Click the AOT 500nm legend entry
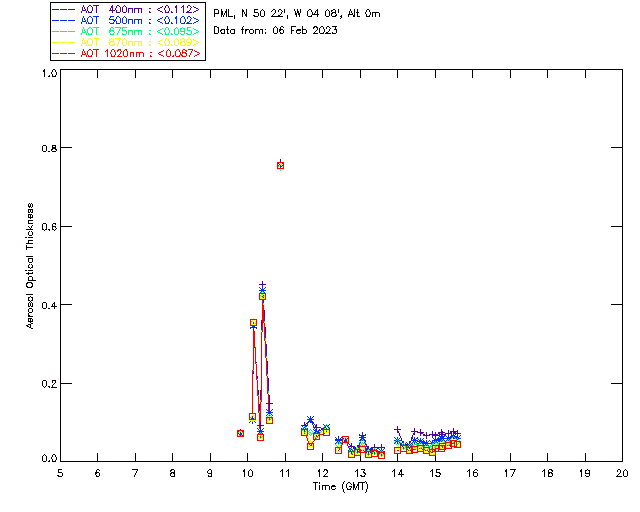Viewport: 640px width, 512px height. pyautogui.click(x=126, y=20)
